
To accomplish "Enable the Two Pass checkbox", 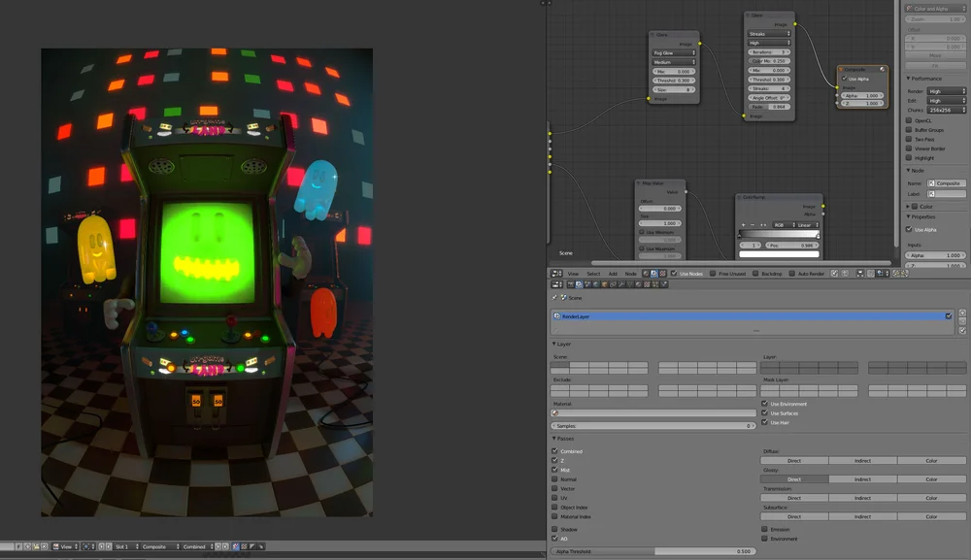I will pyautogui.click(x=909, y=139).
